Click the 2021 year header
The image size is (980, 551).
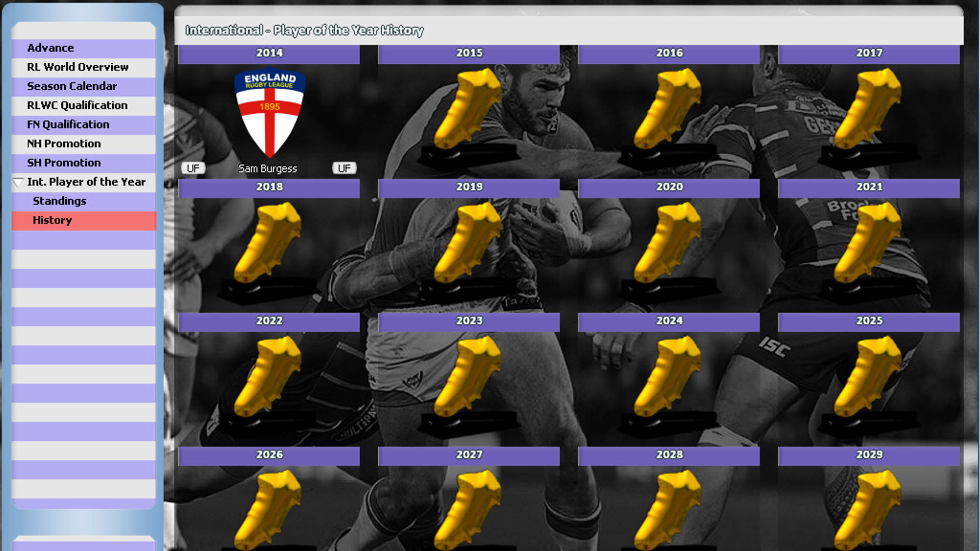(869, 188)
